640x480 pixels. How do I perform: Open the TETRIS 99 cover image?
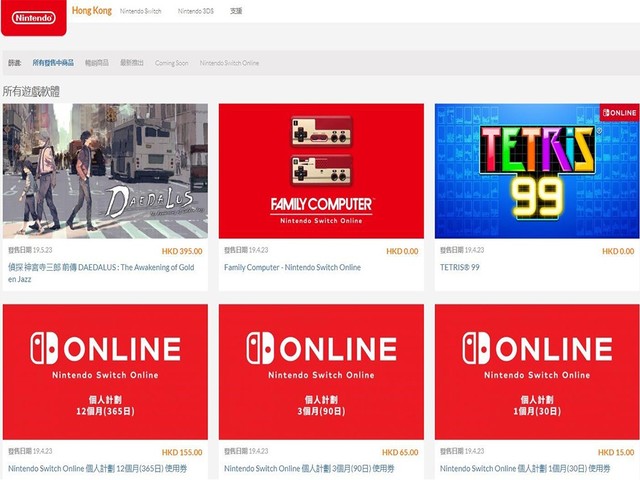pos(537,171)
